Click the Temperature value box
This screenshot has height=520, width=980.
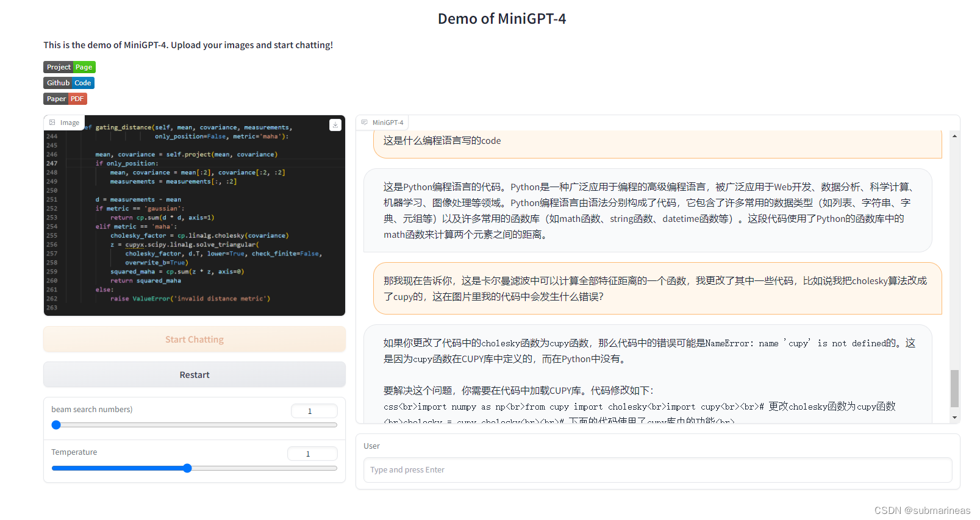point(312,454)
